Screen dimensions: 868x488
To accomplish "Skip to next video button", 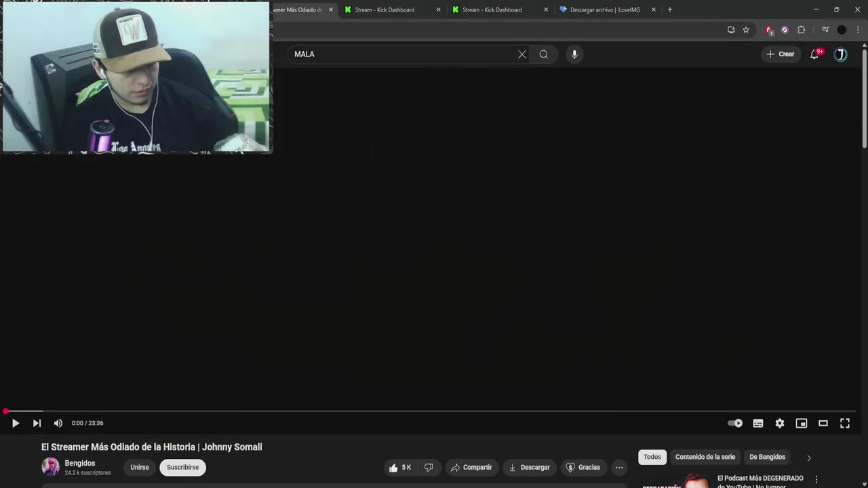I will tap(37, 423).
